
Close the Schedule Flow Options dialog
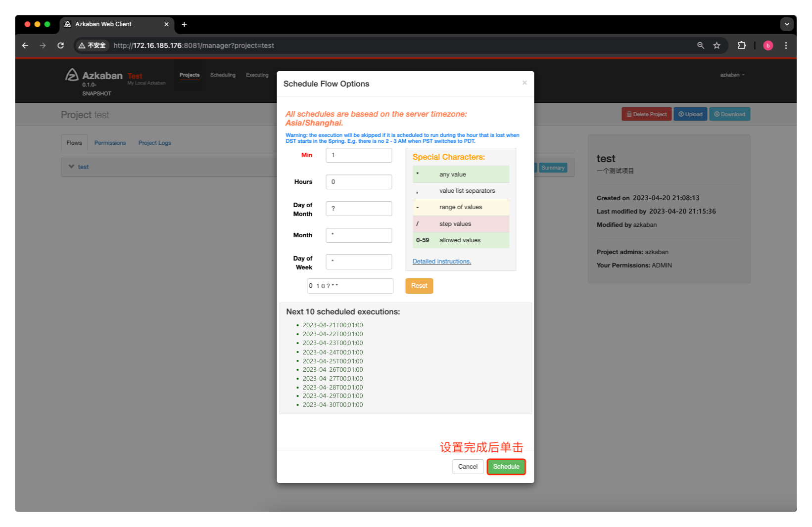[x=525, y=83]
